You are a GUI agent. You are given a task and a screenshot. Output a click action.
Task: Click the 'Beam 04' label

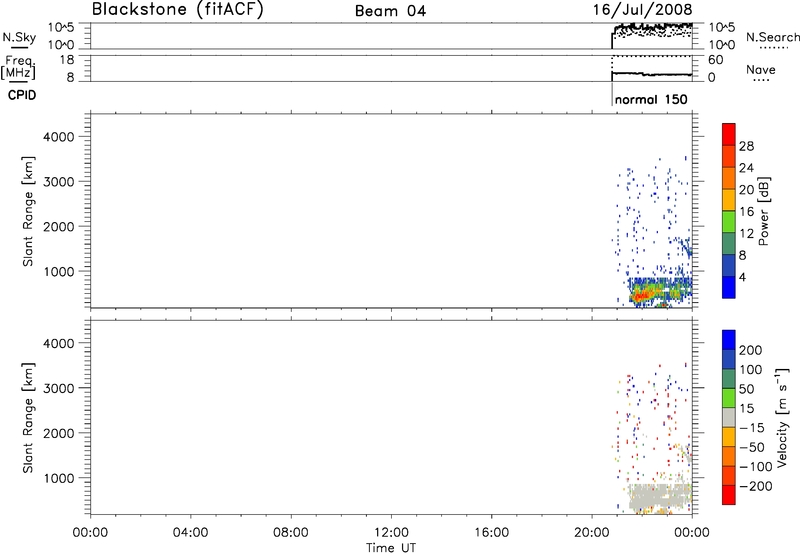coord(390,11)
